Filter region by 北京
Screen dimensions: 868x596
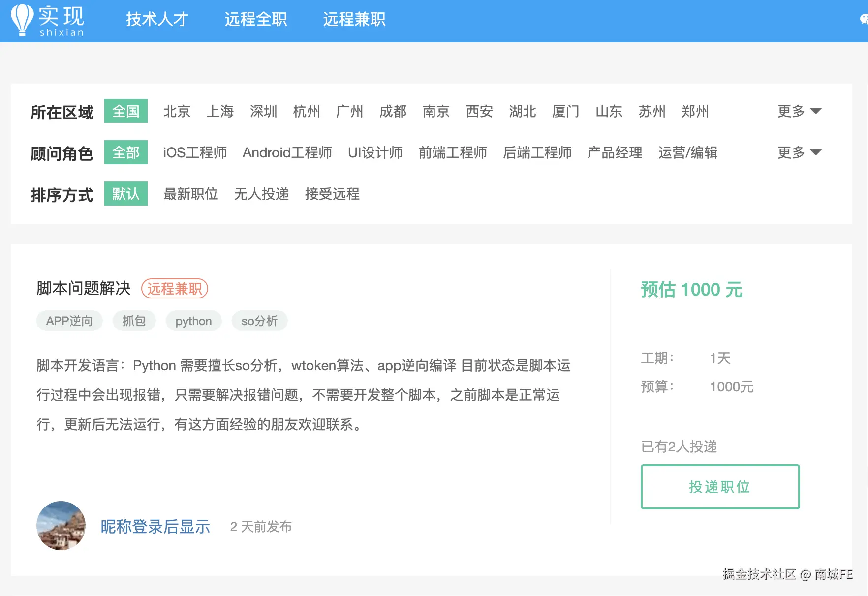point(177,112)
